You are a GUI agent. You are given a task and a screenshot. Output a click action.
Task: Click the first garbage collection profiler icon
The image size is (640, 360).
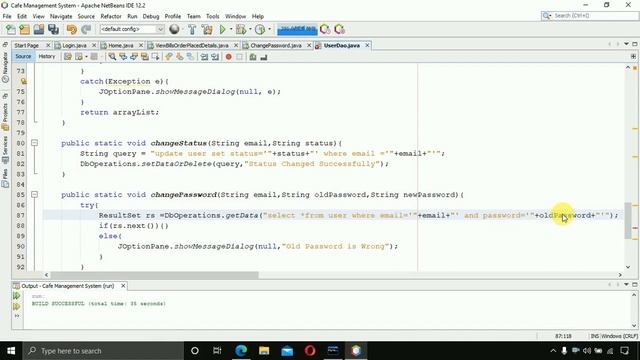click(325, 29)
